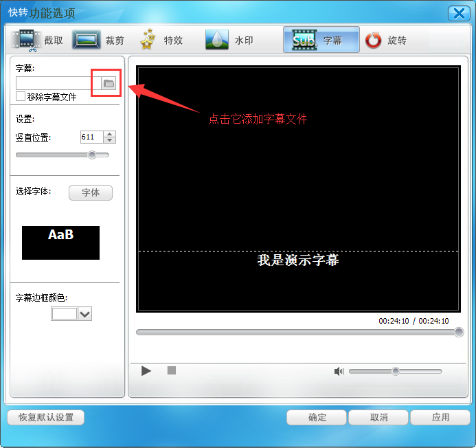Confirm with the 确定 button
This screenshot has height=448, width=476.
pyautogui.click(x=317, y=417)
